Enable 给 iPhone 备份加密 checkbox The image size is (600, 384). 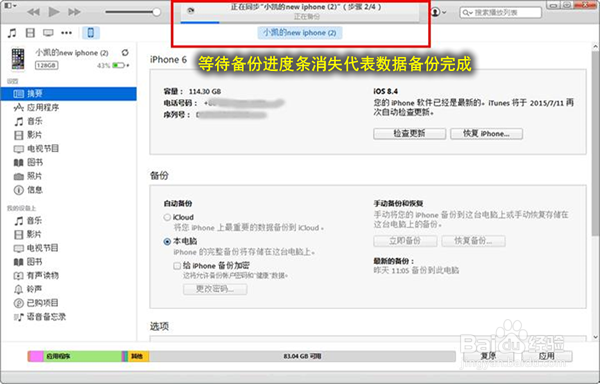[177, 266]
